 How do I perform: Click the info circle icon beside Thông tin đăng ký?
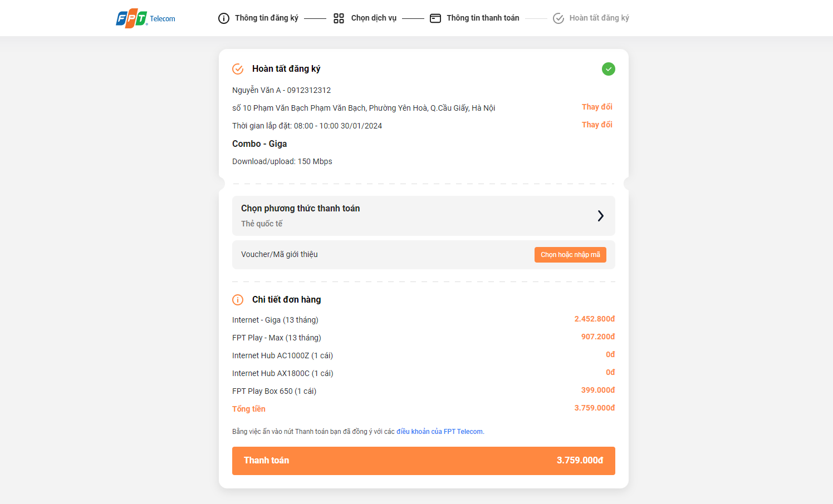pyautogui.click(x=224, y=18)
